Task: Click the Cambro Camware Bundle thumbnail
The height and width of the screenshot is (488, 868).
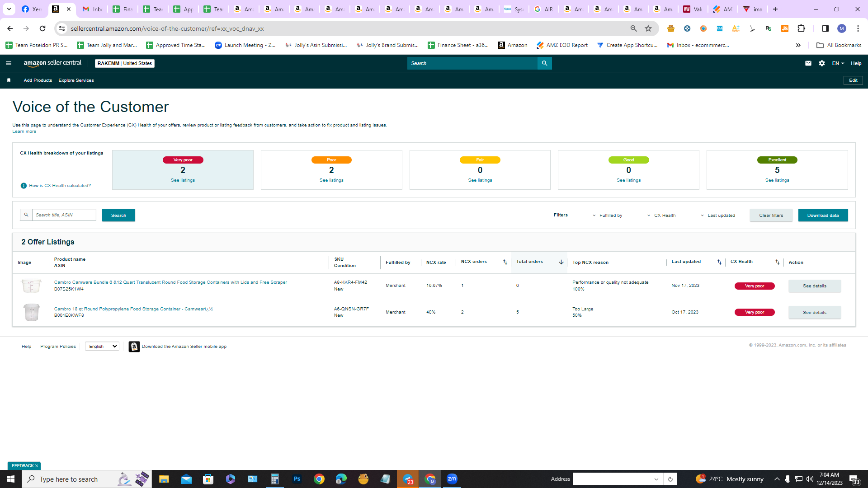Action: (x=31, y=286)
